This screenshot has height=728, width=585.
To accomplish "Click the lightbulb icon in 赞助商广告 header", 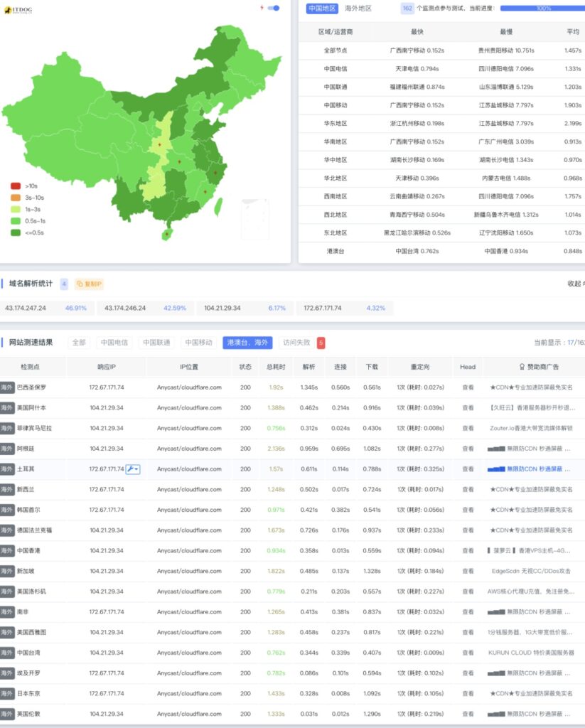I will [522, 367].
